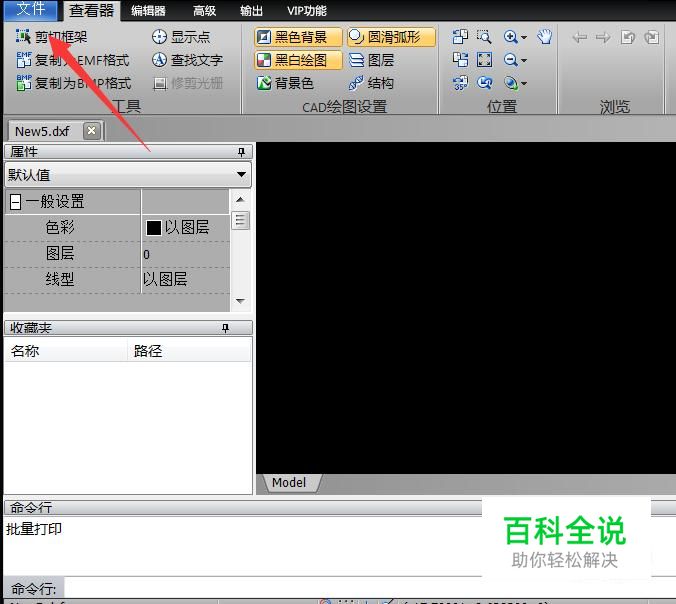676x604 pixels.
Task: Click the zoom in icon
Action: point(510,37)
